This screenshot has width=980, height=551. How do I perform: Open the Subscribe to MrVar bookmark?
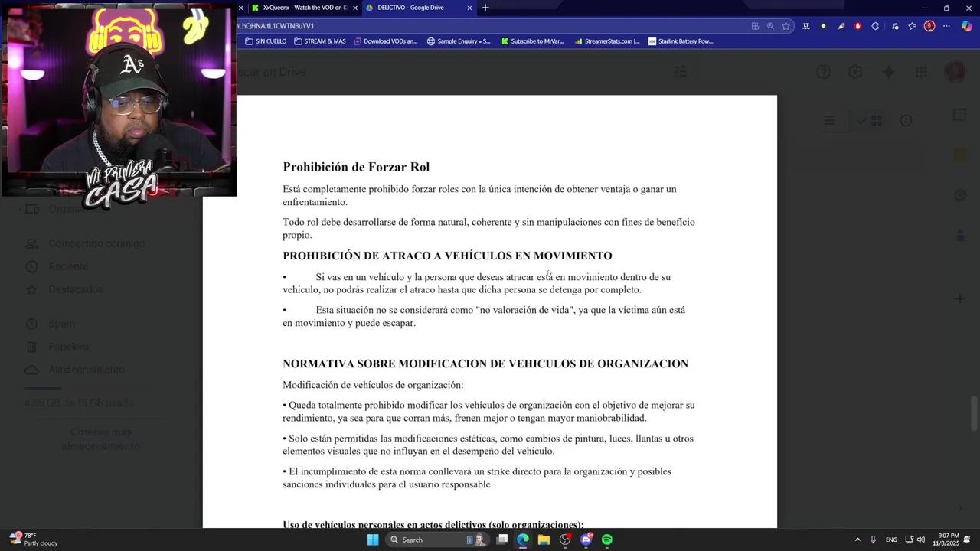click(532, 41)
